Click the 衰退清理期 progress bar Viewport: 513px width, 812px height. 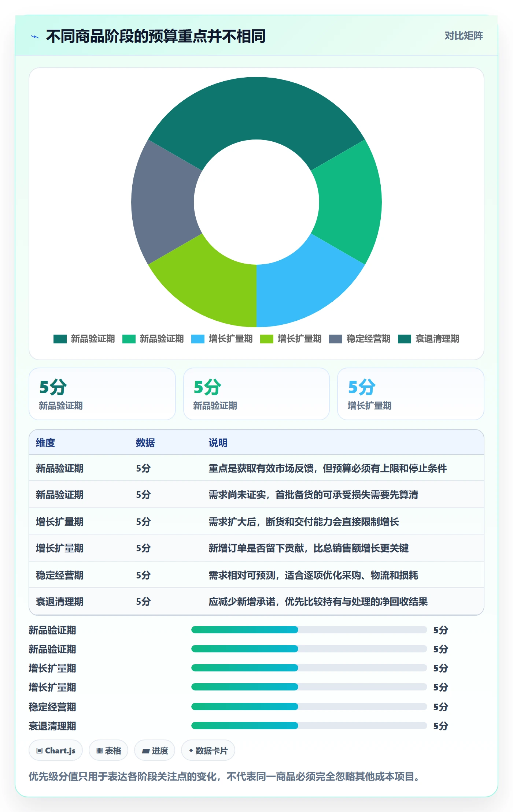(309, 726)
